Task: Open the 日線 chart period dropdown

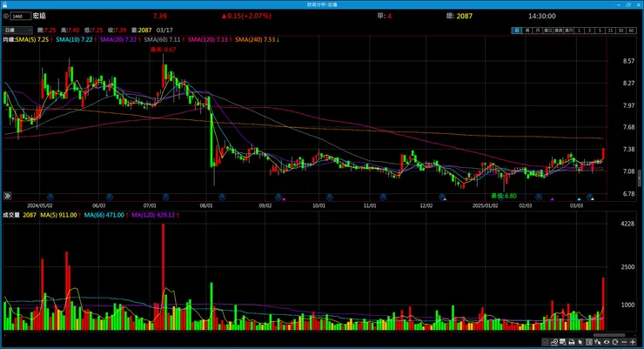Action: coord(17,30)
